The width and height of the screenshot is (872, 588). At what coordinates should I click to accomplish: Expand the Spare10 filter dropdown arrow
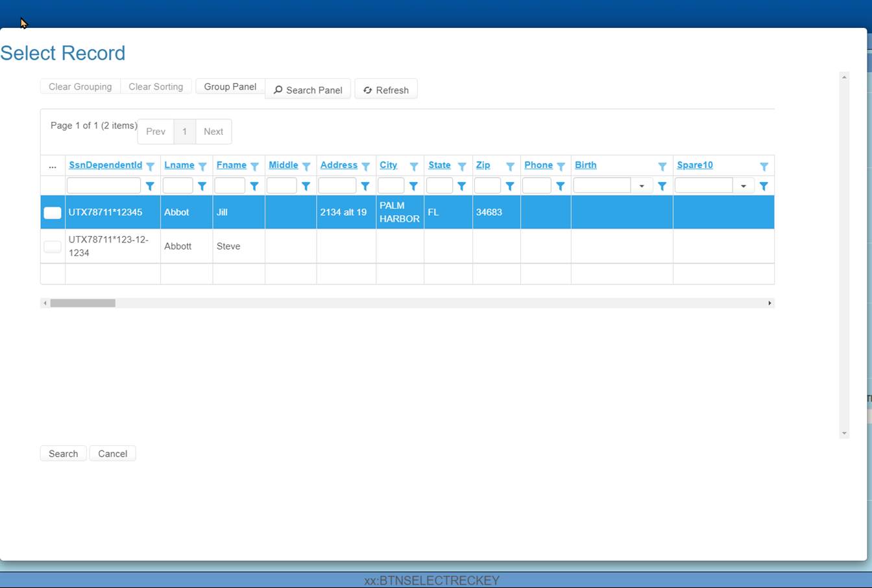tap(743, 186)
